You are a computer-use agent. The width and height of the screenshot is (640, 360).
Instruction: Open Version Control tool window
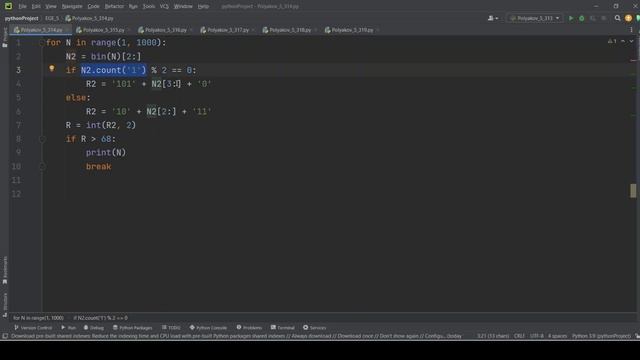coord(33,328)
